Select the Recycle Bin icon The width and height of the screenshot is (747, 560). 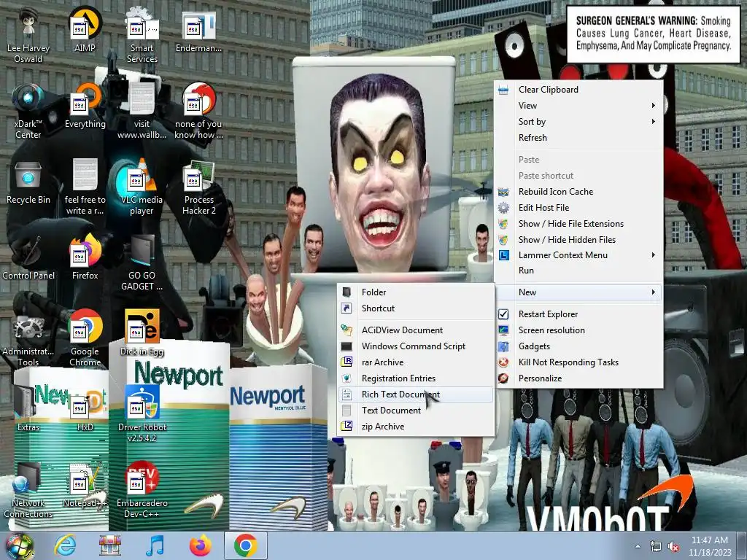tap(28, 183)
